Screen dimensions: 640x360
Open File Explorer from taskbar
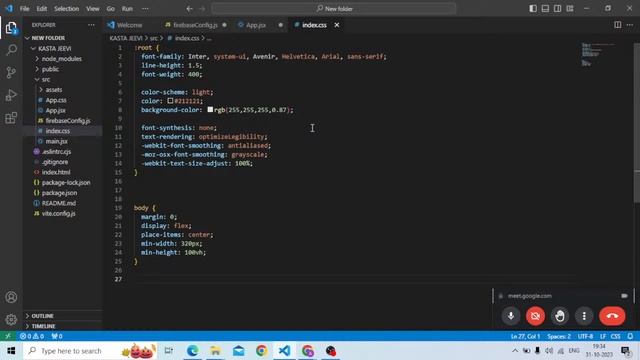(x=216, y=351)
